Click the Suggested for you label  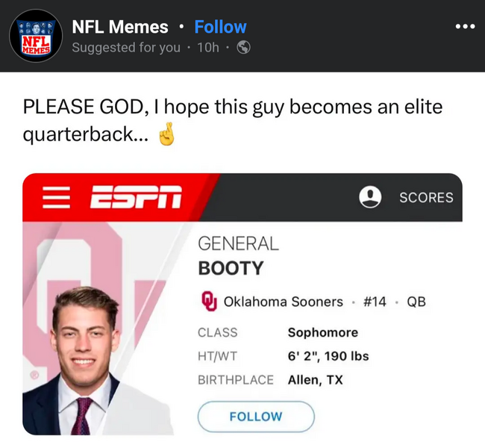[126, 48]
